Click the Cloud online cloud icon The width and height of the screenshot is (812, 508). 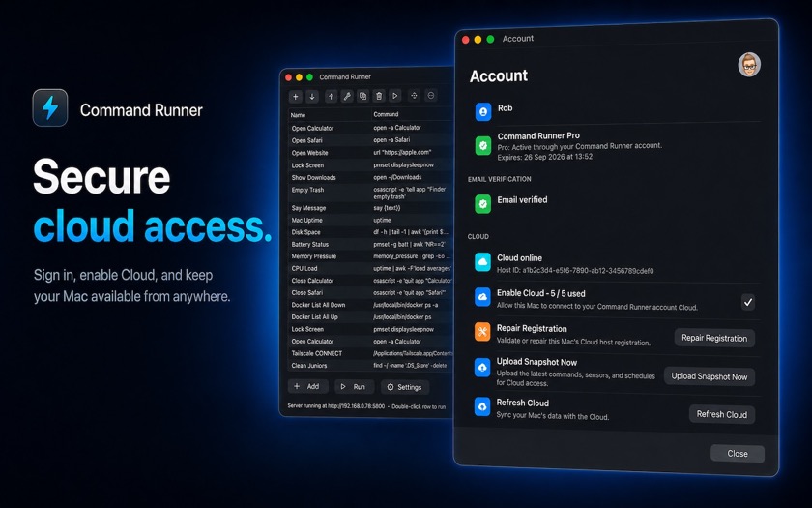(x=482, y=262)
